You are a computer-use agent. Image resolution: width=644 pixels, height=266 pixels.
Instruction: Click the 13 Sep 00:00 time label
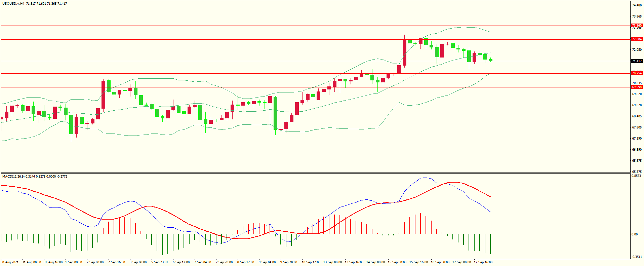(333, 262)
